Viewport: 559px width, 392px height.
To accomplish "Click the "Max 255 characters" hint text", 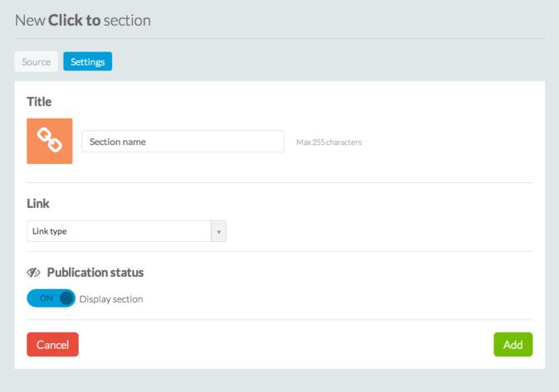I will [328, 143].
